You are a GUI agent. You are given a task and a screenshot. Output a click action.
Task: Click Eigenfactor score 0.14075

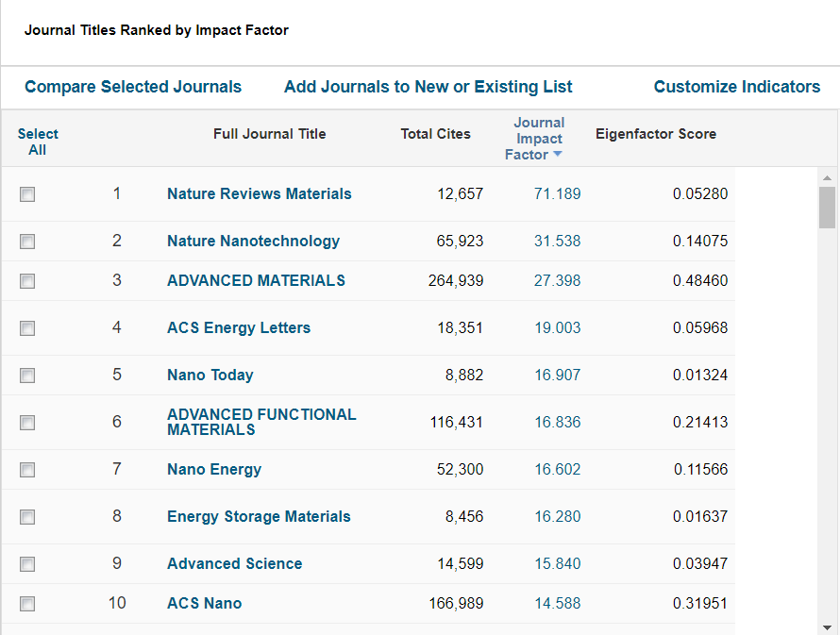[x=700, y=241]
